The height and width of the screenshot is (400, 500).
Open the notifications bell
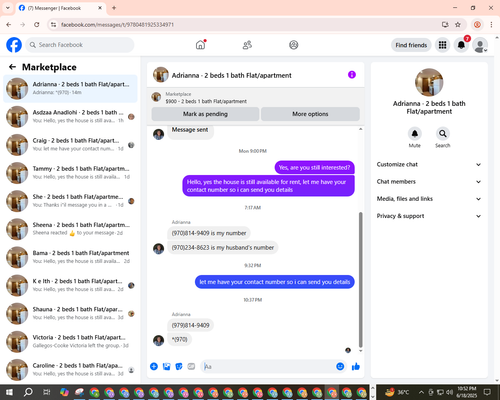click(461, 45)
